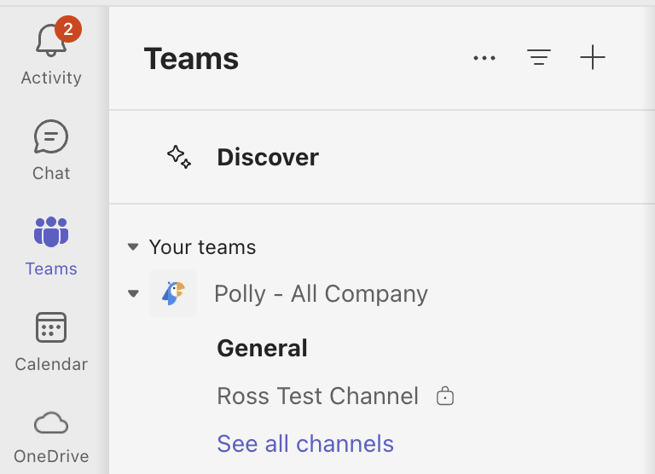Click the OneDrive label in sidebar
Viewport: 655px width, 474px height.
pyautogui.click(x=51, y=456)
